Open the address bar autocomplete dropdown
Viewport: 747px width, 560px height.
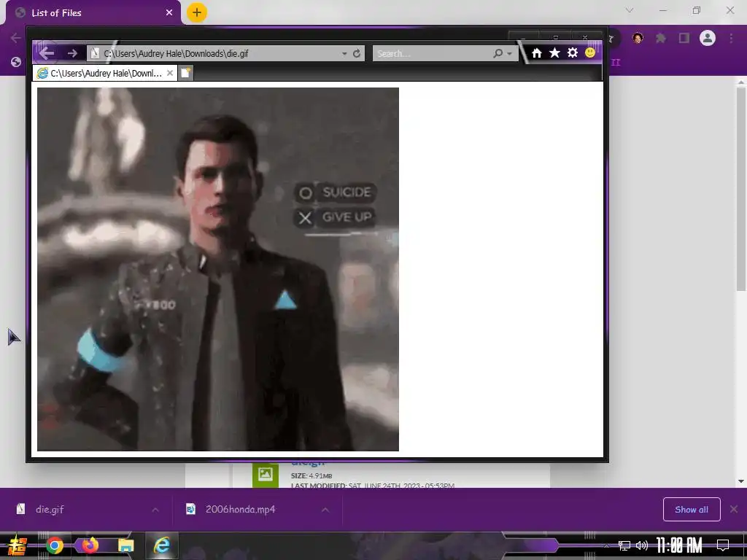pyautogui.click(x=344, y=54)
